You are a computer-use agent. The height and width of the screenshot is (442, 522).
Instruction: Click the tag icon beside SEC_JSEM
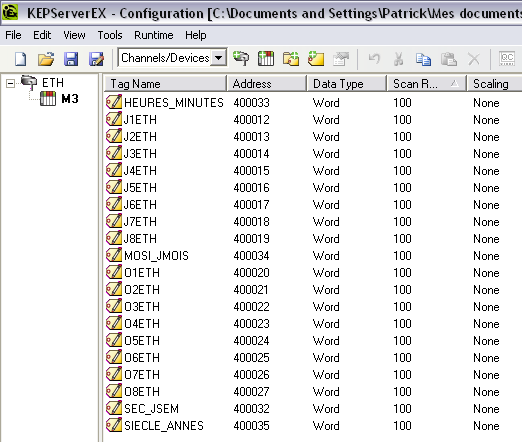pos(114,408)
